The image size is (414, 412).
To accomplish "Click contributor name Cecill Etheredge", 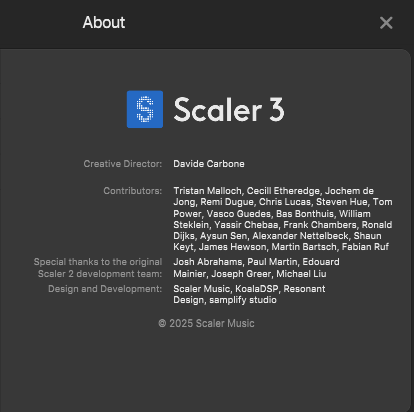I will 283,191.
